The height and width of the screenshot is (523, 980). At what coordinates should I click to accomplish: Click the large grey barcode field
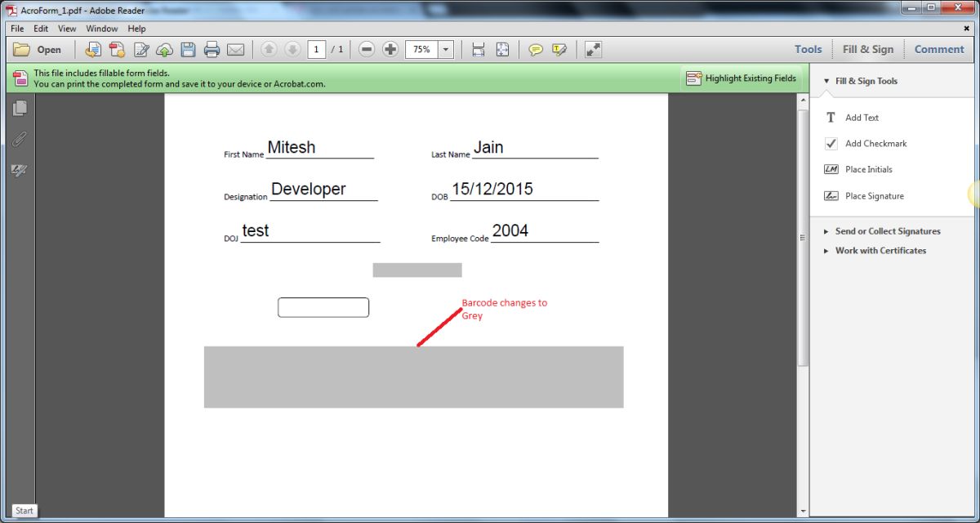tap(414, 377)
